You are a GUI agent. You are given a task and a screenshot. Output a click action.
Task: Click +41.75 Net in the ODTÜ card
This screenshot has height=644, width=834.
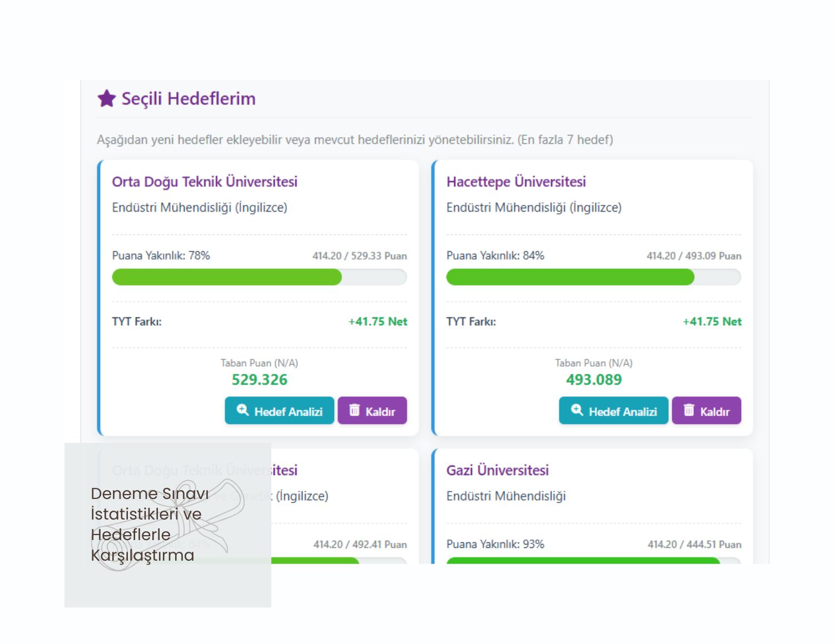pyautogui.click(x=378, y=322)
